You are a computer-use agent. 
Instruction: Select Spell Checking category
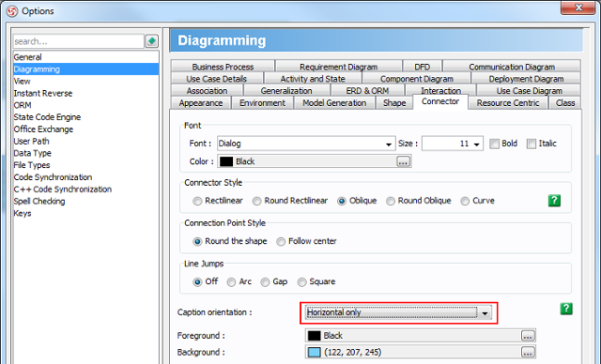click(x=85, y=201)
